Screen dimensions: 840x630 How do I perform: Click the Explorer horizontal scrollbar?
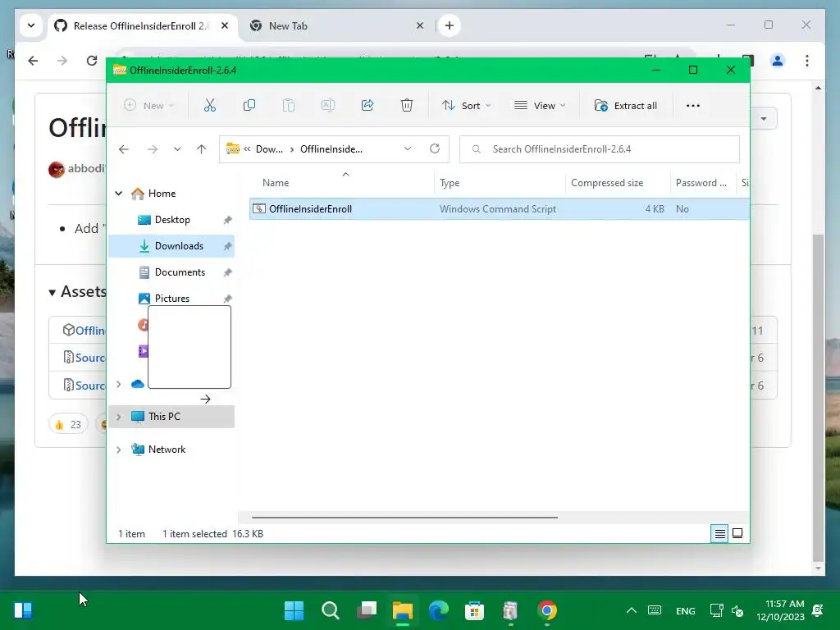(x=404, y=518)
